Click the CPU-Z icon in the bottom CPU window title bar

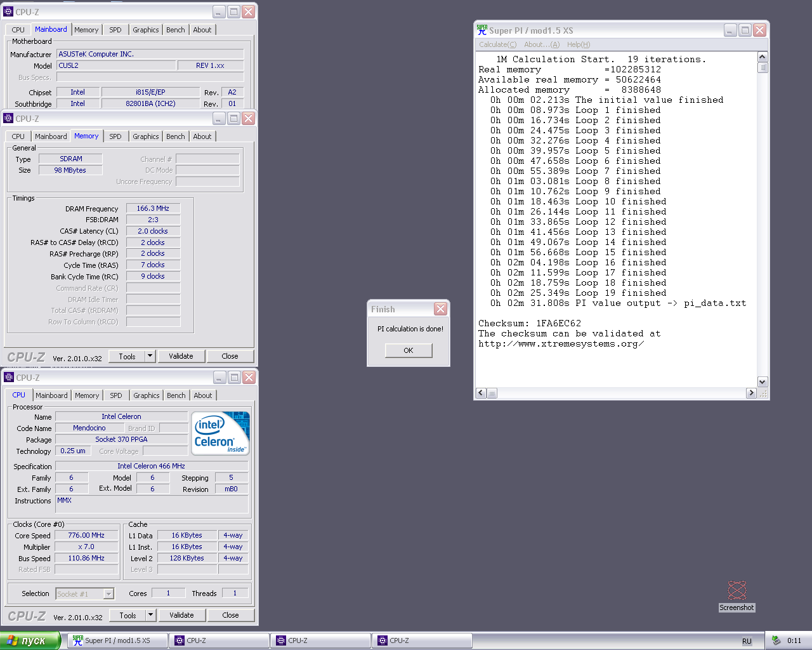pyautogui.click(x=9, y=377)
